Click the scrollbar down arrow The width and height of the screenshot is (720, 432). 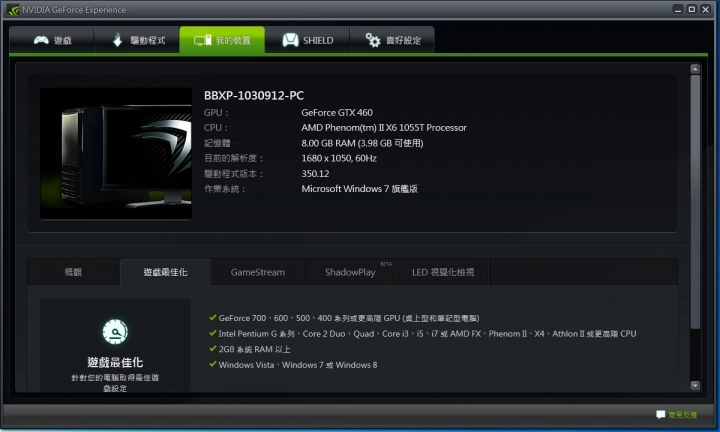[x=695, y=386]
